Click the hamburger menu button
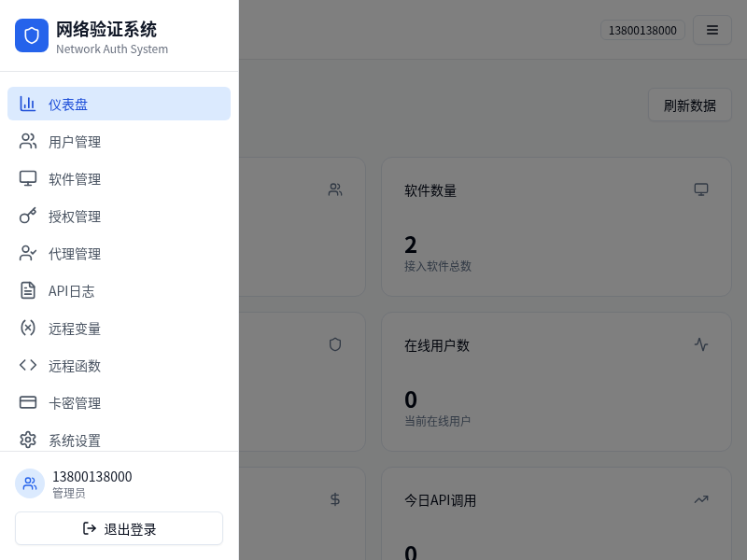 coord(712,30)
